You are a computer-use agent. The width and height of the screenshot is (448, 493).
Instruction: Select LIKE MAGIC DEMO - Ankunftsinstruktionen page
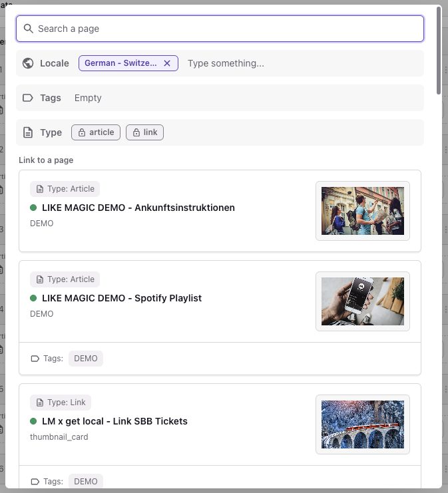point(138,208)
